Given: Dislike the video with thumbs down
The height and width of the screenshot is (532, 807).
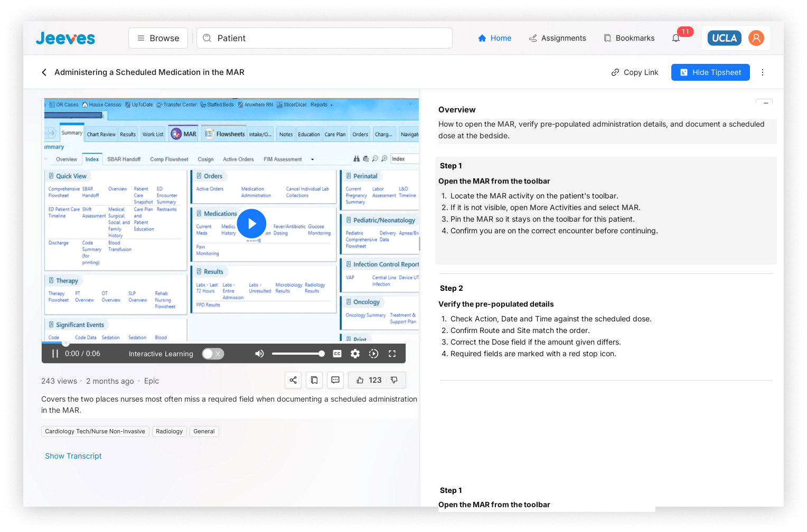Looking at the screenshot, I should pos(394,380).
